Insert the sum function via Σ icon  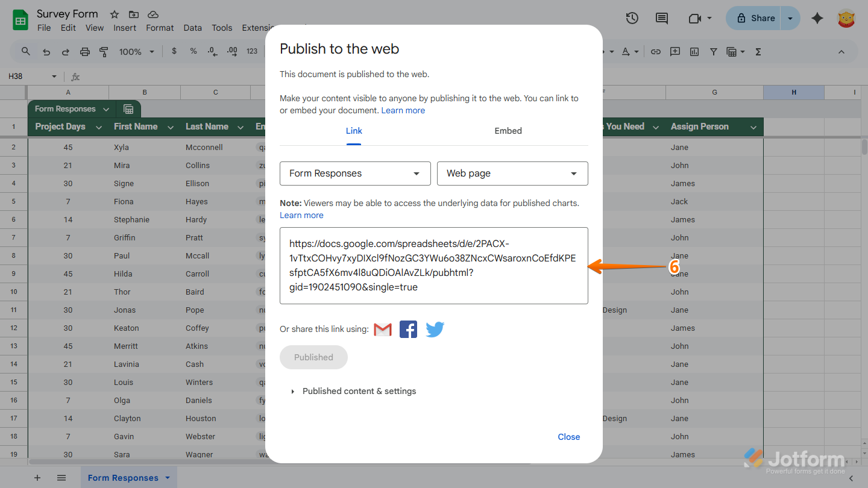(x=757, y=51)
